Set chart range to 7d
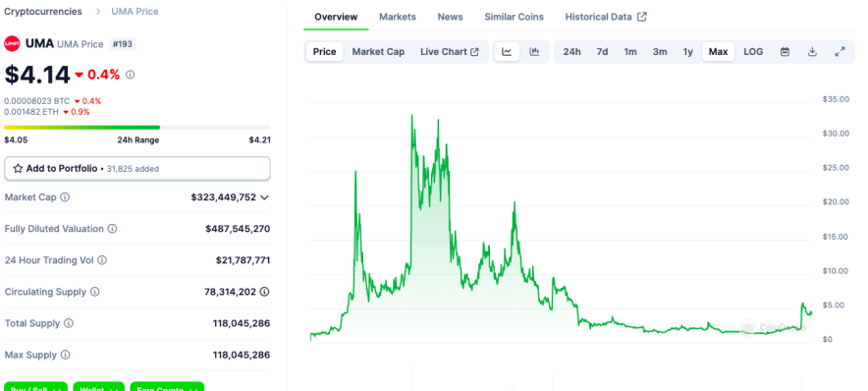The image size is (868, 391). pyautogui.click(x=602, y=52)
